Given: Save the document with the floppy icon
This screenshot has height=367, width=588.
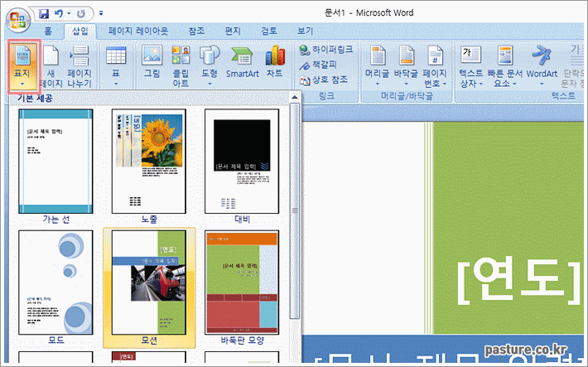Looking at the screenshot, I should [x=44, y=14].
